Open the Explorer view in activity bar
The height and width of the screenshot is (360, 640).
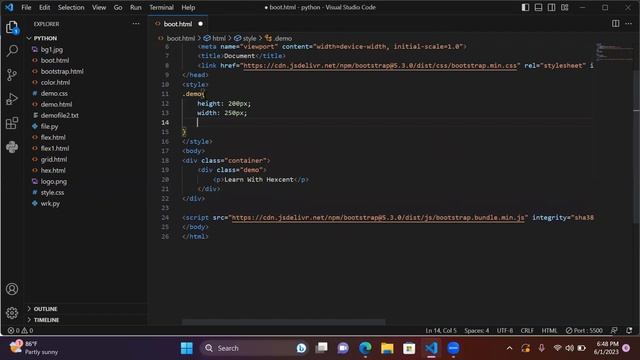pyautogui.click(x=12, y=28)
